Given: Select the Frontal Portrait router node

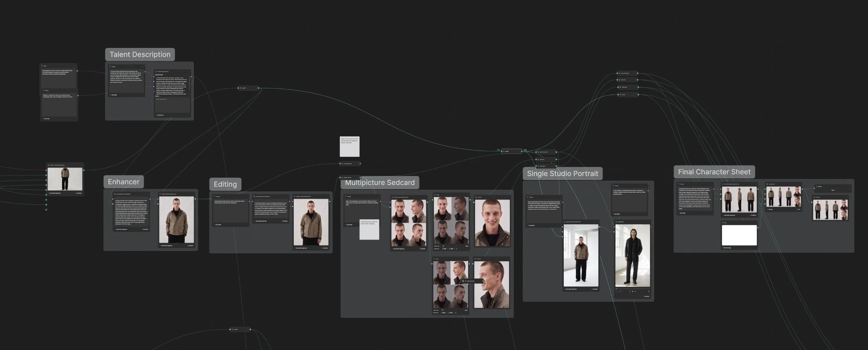Looking at the screenshot, I should coord(350,164).
